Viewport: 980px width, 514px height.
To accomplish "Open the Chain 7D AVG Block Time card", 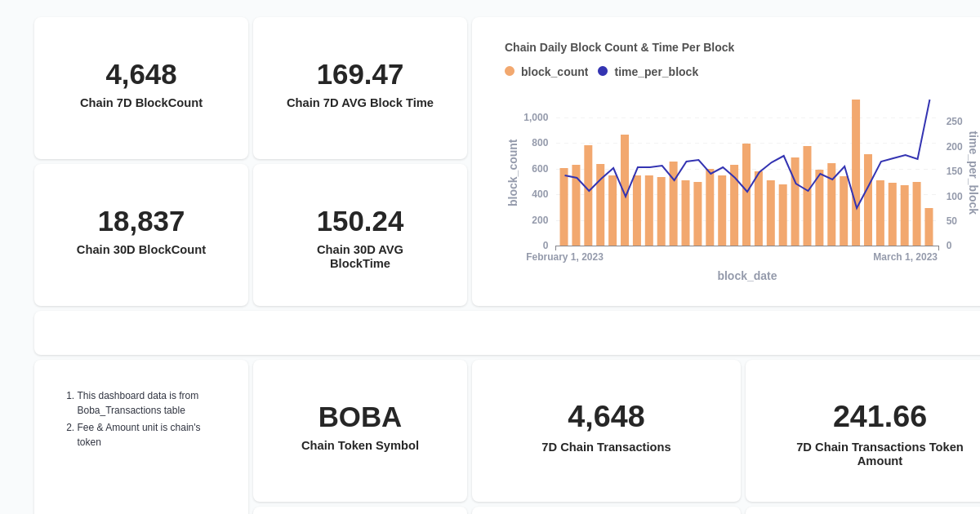I will 359,87.
